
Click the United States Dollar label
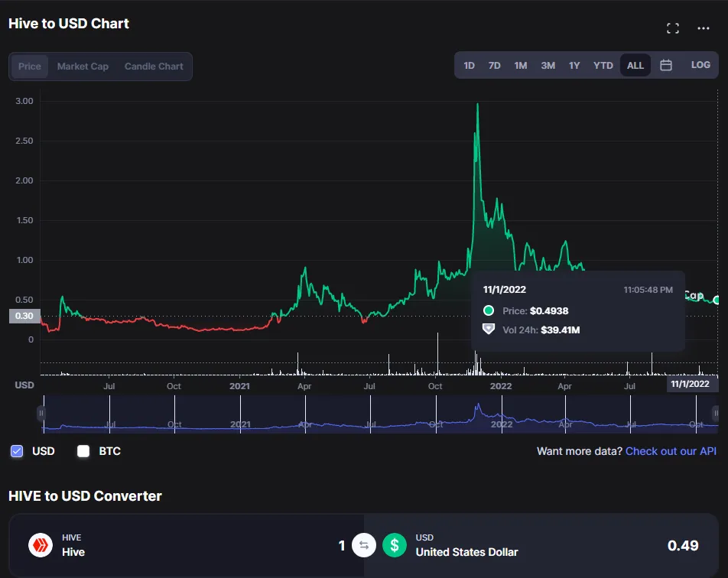point(466,552)
